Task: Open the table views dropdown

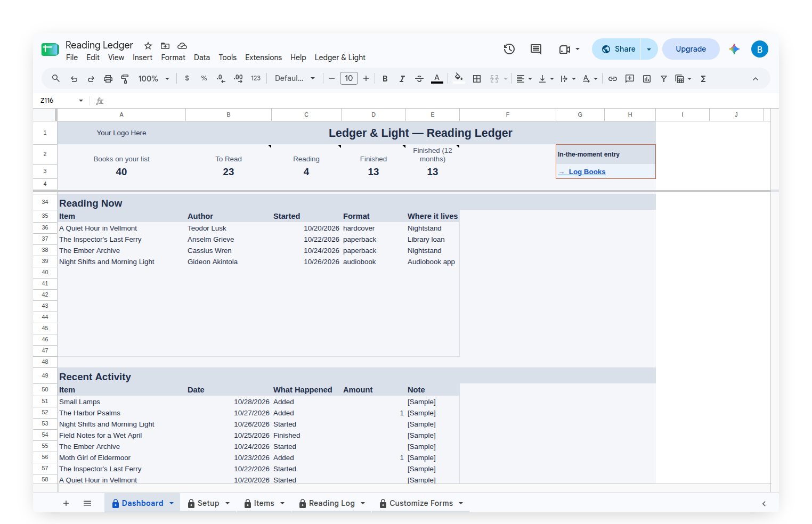Action: tap(683, 79)
